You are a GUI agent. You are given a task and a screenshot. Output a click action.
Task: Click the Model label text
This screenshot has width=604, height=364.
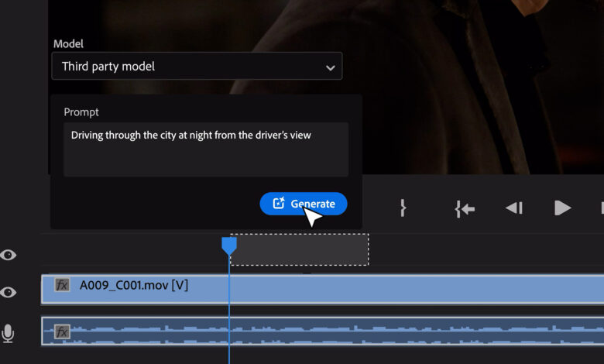pos(68,44)
